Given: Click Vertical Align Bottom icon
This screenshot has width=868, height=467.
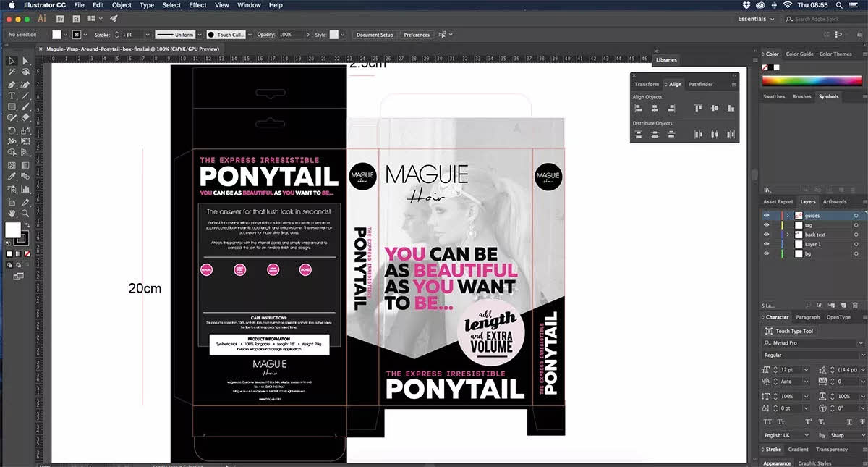Looking at the screenshot, I should (x=731, y=108).
